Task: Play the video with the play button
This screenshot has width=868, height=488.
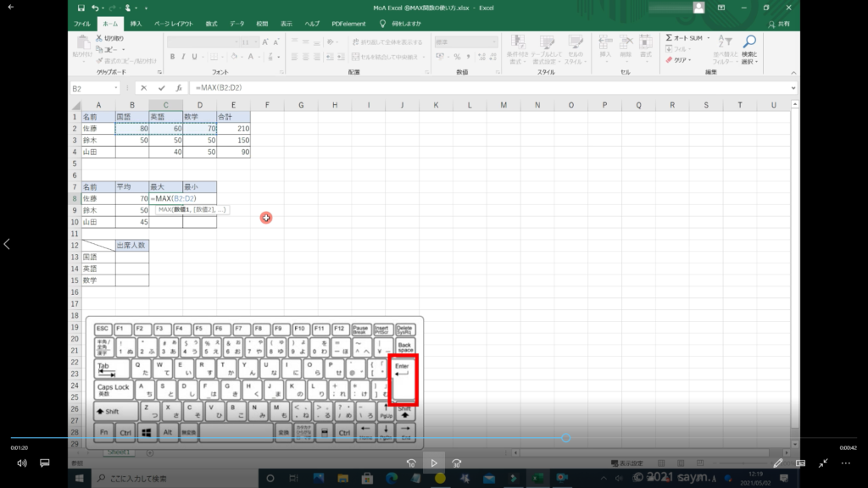Action: point(433,463)
